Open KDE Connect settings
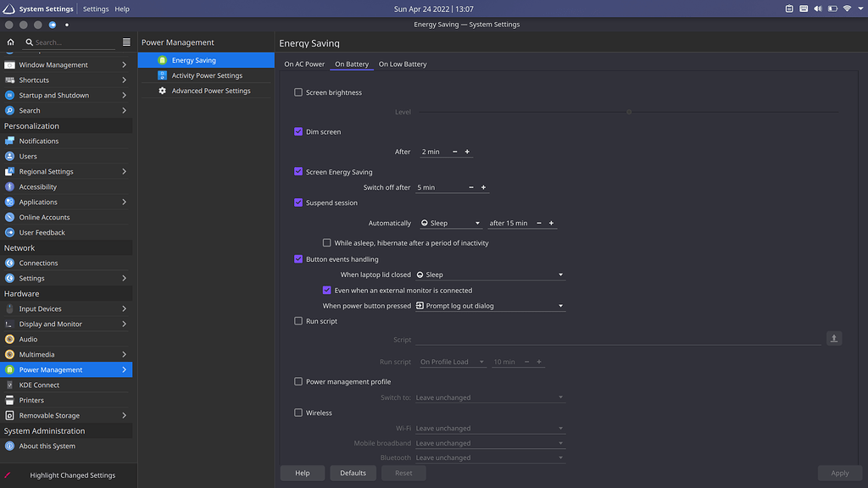Viewport: 868px width, 488px height. tap(39, 385)
